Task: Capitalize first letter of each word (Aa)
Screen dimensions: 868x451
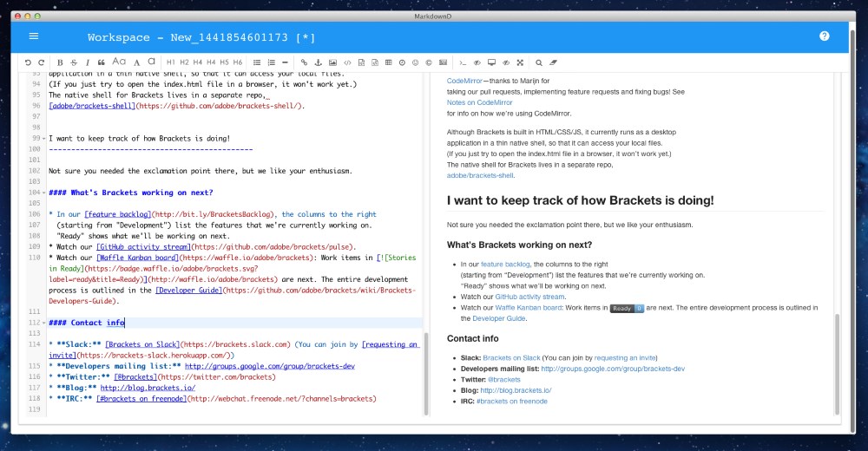Action: pos(119,62)
